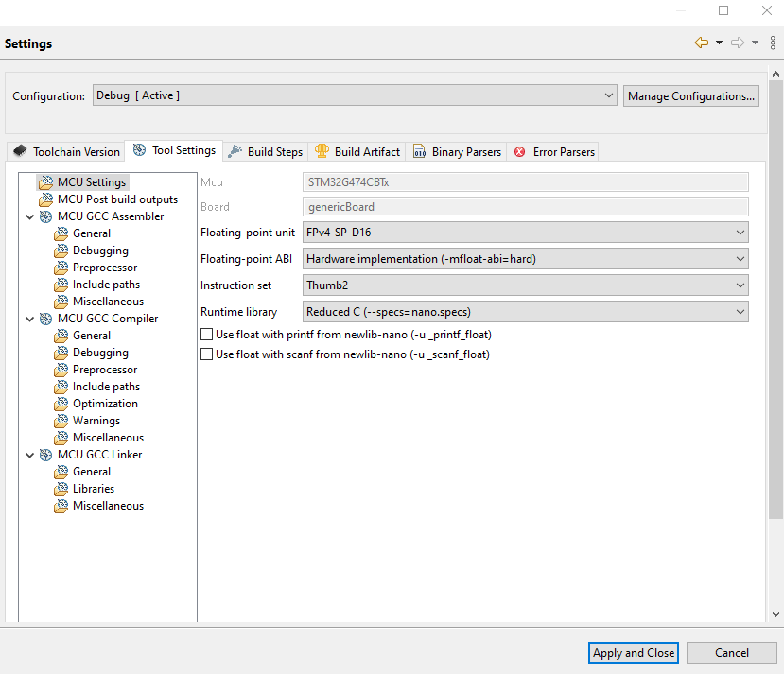Open the forward history dropdown arrow

point(755,43)
